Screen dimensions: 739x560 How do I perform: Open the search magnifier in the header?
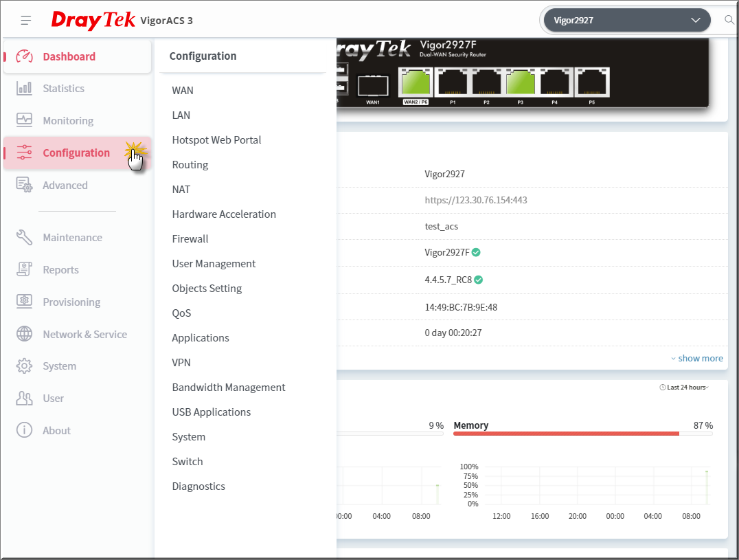(729, 20)
